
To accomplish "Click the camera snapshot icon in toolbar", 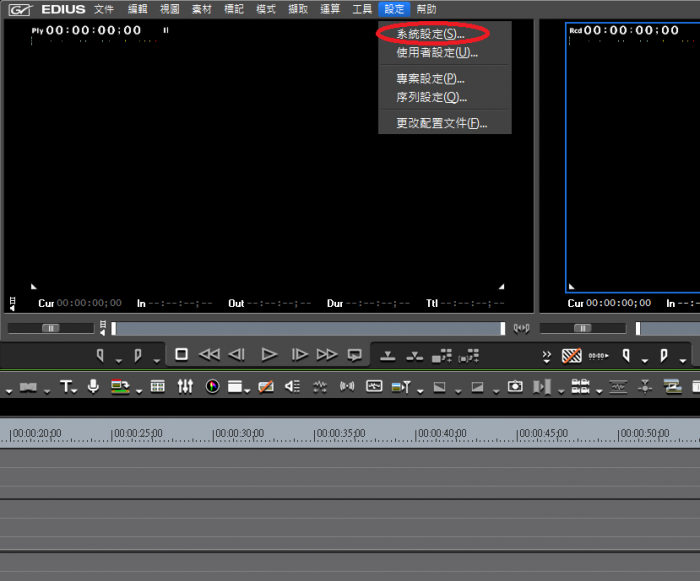I will coord(514,386).
